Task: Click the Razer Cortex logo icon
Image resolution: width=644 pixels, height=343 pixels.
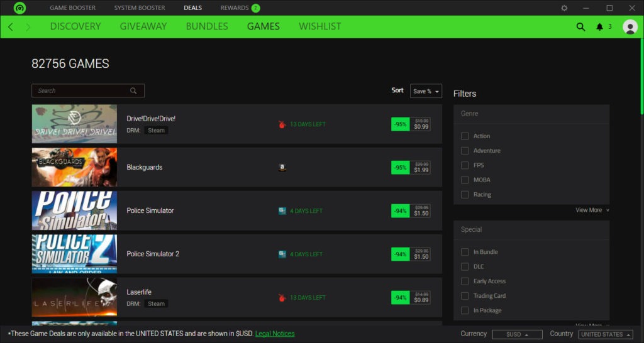Action: click(19, 8)
